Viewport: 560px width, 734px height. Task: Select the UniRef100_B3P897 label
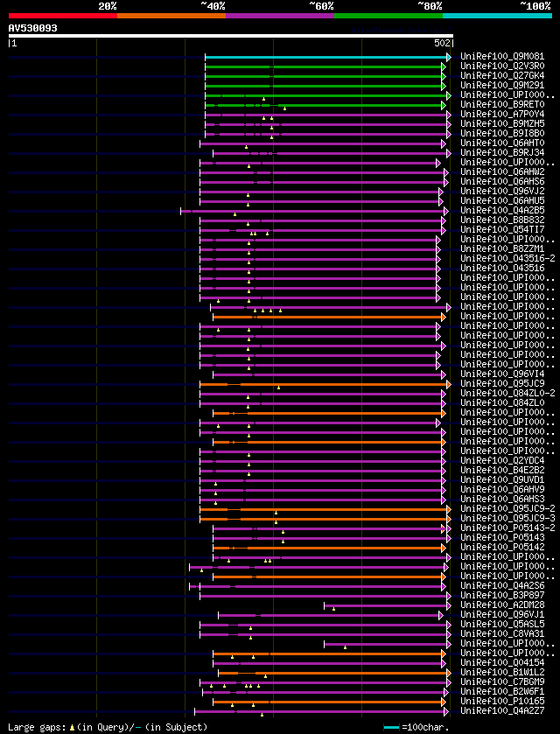pos(502,595)
